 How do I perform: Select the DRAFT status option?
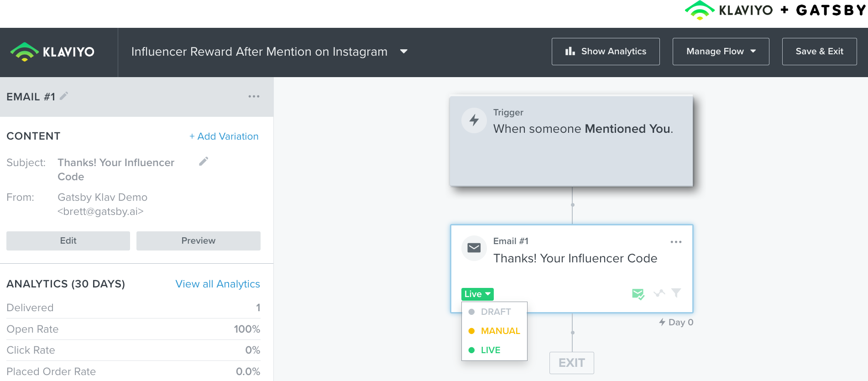pyautogui.click(x=495, y=312)
